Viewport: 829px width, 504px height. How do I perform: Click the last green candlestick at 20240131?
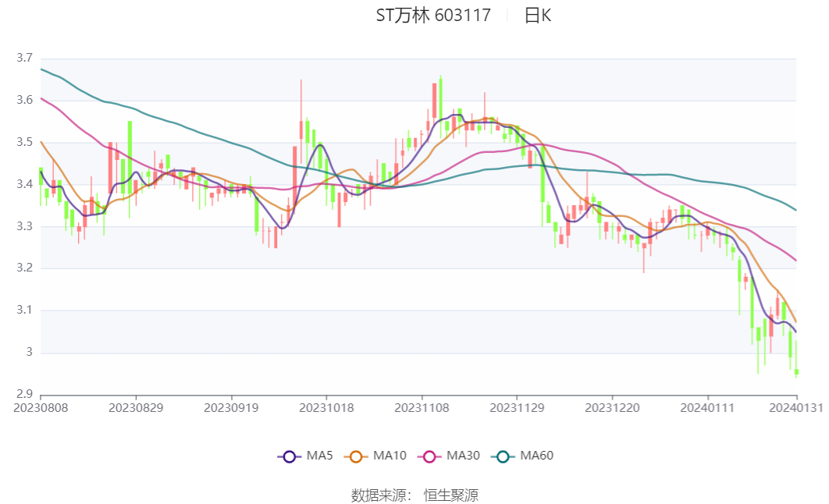point(796,372)
